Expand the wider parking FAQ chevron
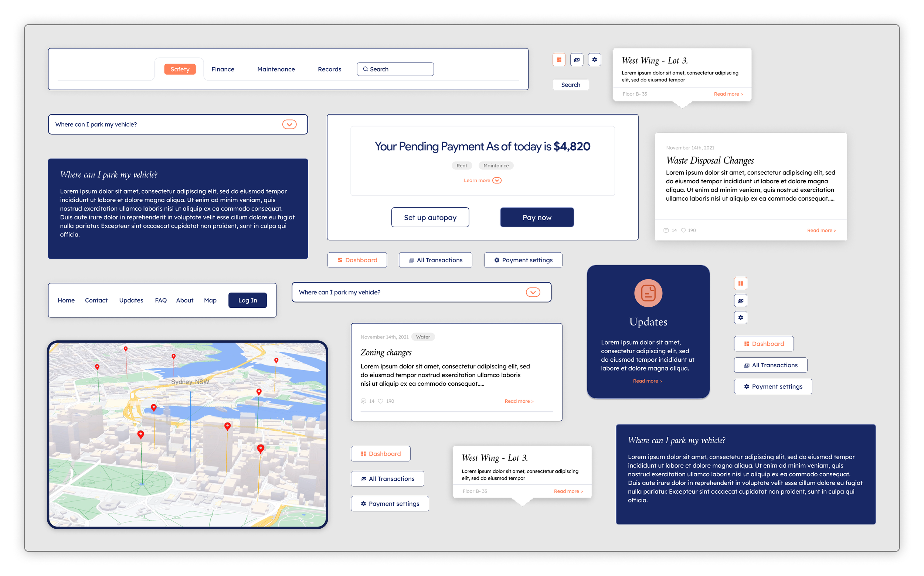The height and width of the screenshot is (576, 924). click(533, 292)
